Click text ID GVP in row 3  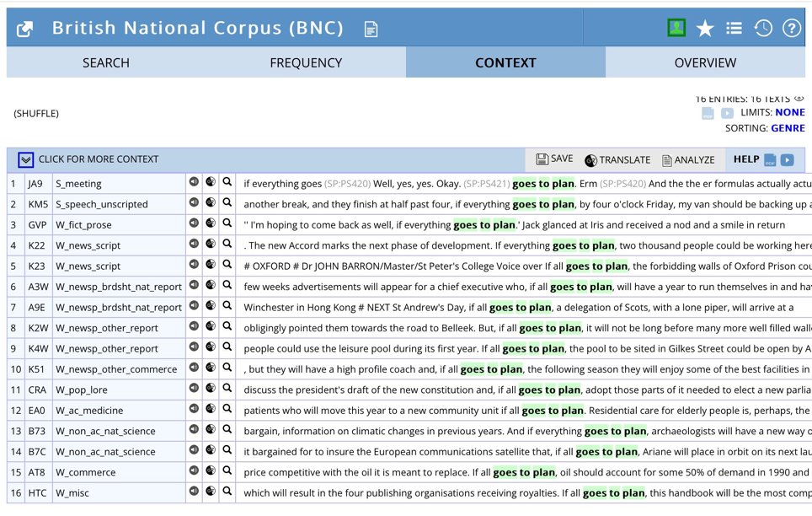pos(37,225)
